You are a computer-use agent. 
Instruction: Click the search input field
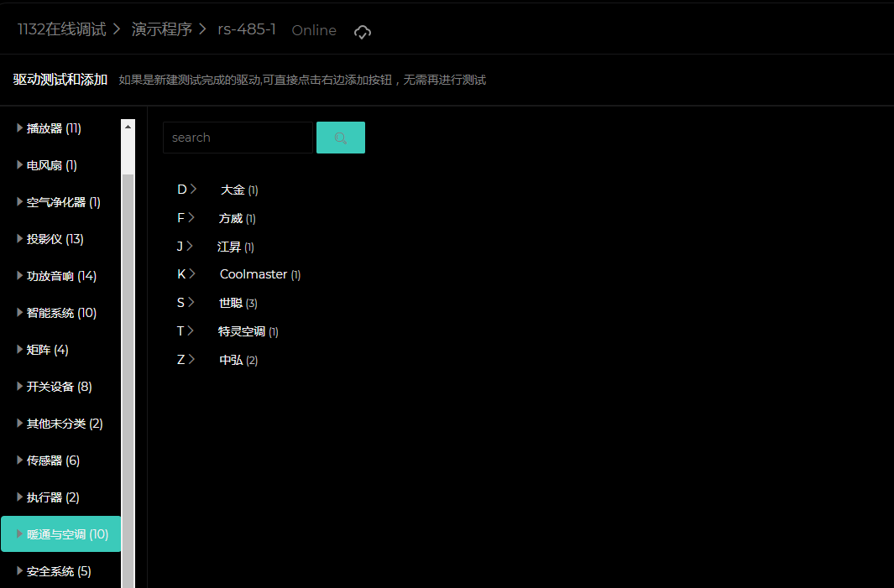point(238,138)
